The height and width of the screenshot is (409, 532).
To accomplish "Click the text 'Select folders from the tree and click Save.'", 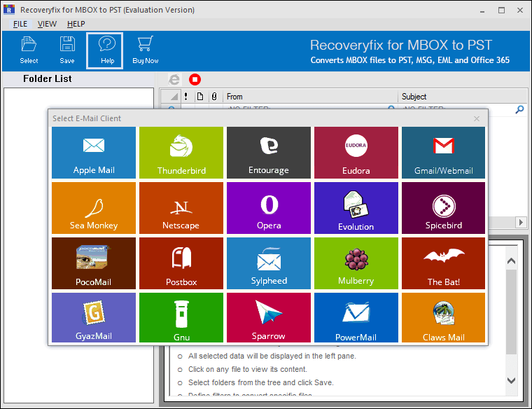I will coord(261,382).
